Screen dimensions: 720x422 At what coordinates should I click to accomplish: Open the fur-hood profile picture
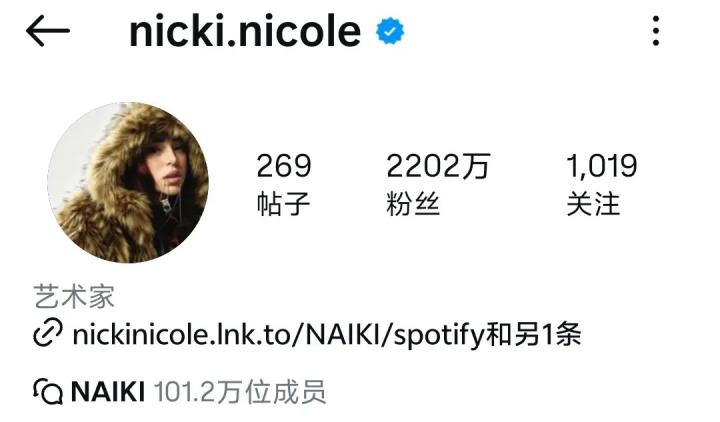[x=128, y=183]
